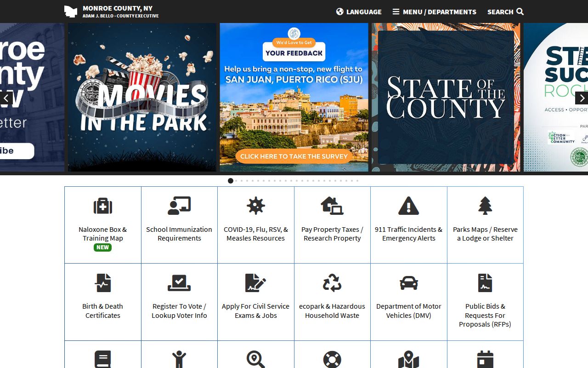Open Department of Motor Vehicles (DMV) link
The image size is (588, 368).
point(409,311)
